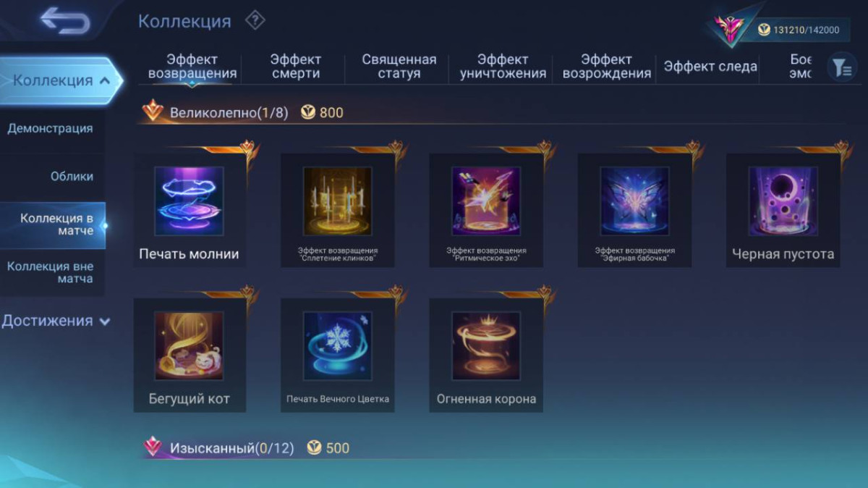Viewport: 868px width, 488px height.
Task: Open the filter icon beside tabs
Action: click(x=841, y=67)
